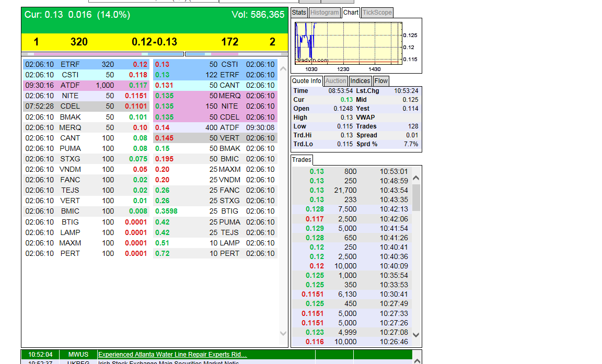Open the intraday price chart thumbnail

tap(349, 45)
